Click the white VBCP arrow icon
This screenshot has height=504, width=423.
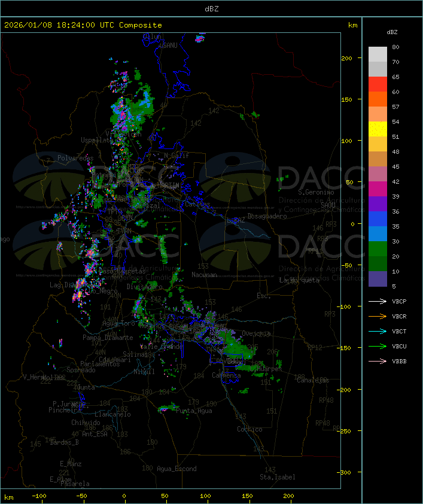pyautogui.click(x=378, y=301)
